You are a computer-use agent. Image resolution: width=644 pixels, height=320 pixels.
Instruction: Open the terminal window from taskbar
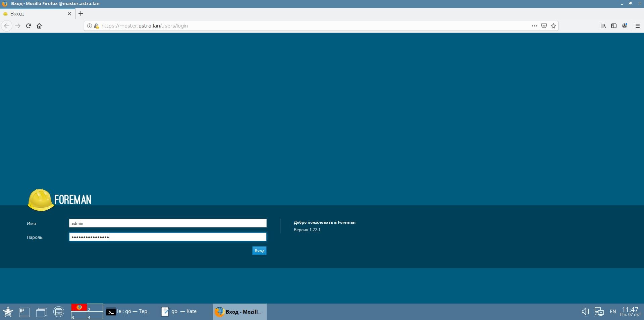pyautogui.click(x=128, y=312)
